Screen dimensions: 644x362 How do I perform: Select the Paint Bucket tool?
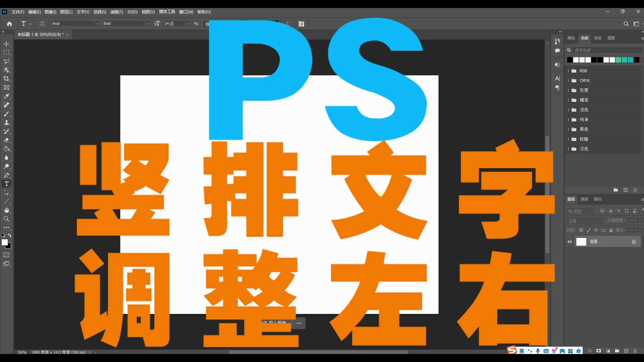pyautogui.click(x=6, y=149)
